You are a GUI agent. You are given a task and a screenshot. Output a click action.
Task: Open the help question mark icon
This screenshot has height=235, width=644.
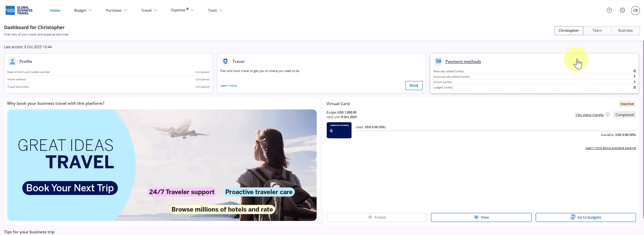(x=609, y=10)
